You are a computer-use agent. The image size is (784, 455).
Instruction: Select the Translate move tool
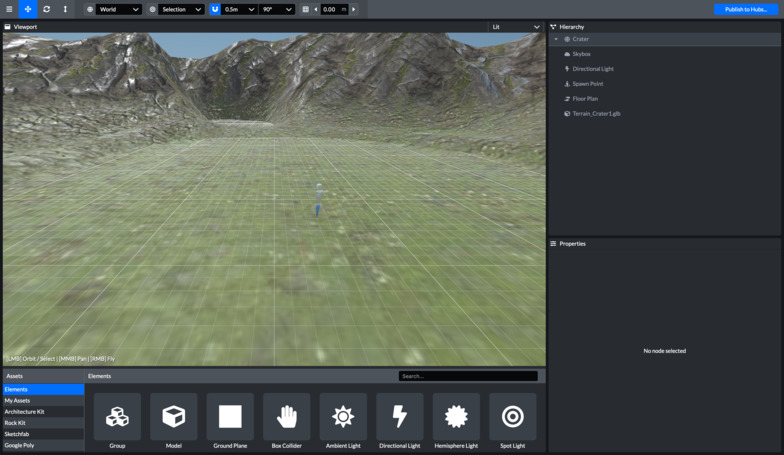tap(28, 9)
